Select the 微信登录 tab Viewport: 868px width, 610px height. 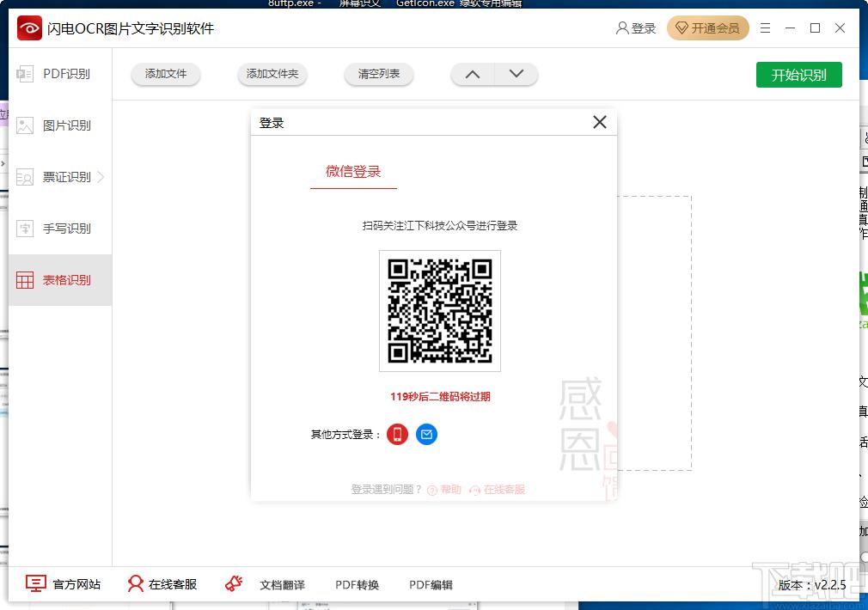click(353, 172)
